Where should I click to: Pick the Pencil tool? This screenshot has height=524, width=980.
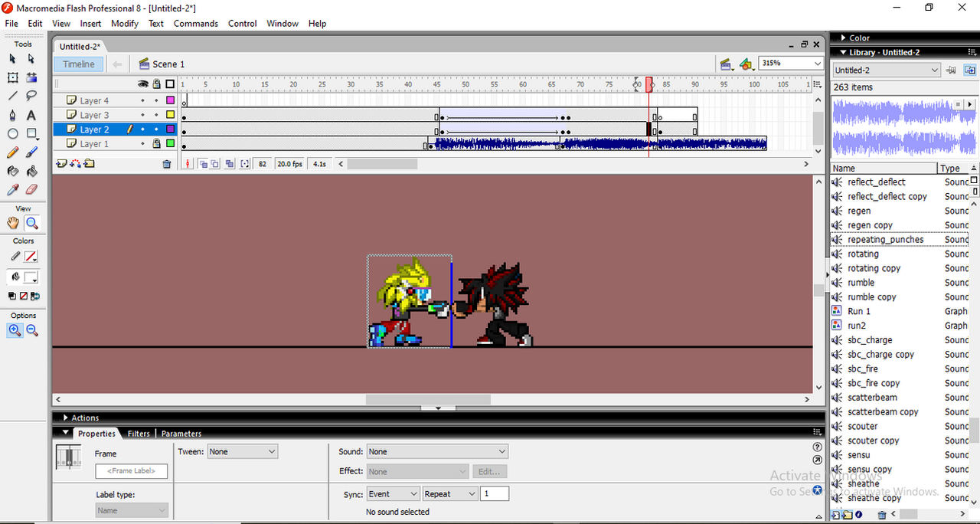pos(13,152)
